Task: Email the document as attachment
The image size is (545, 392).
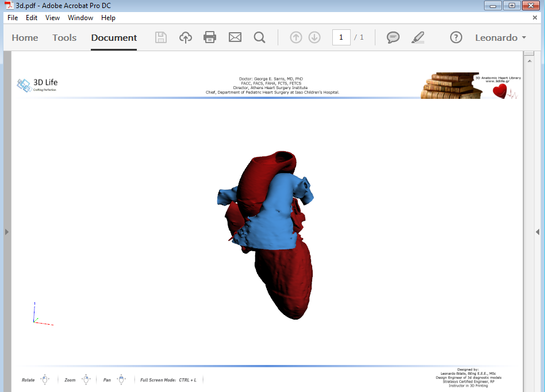Action: pos(235,37)
